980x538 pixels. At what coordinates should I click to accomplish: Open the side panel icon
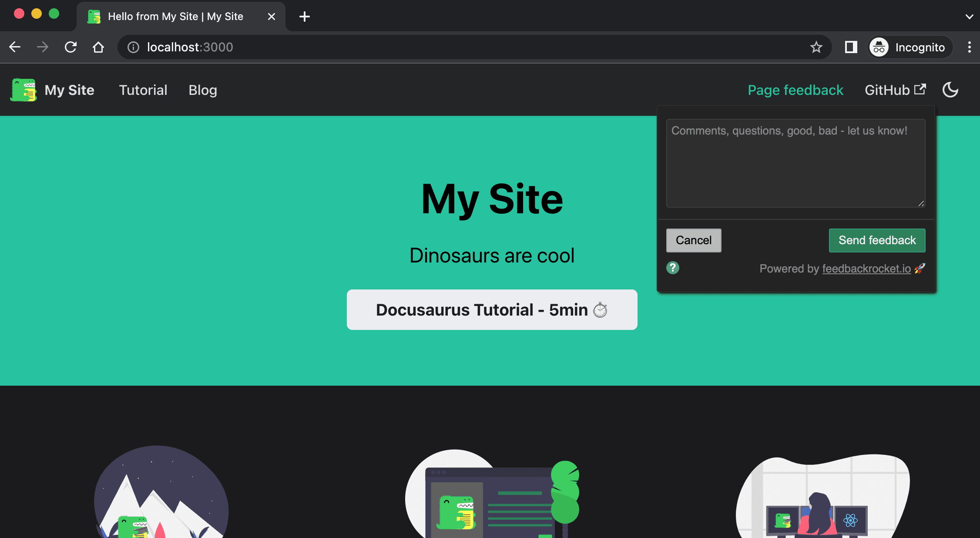[x=851, y=47]
